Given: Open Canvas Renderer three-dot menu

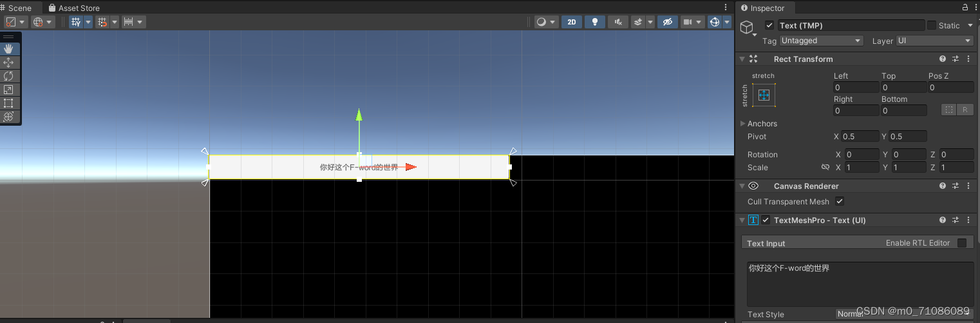Looking at the screenshot, I should tap(968, 186).
